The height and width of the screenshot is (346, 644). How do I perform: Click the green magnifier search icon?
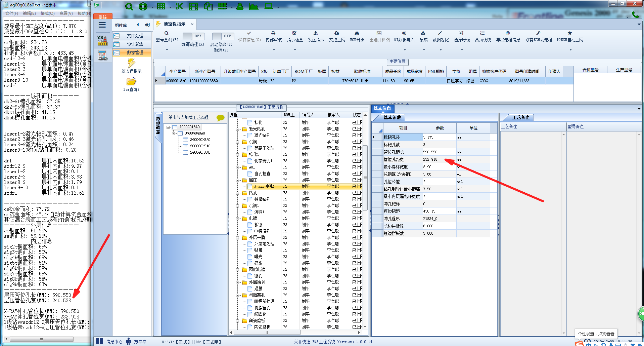tap(129, 6)
